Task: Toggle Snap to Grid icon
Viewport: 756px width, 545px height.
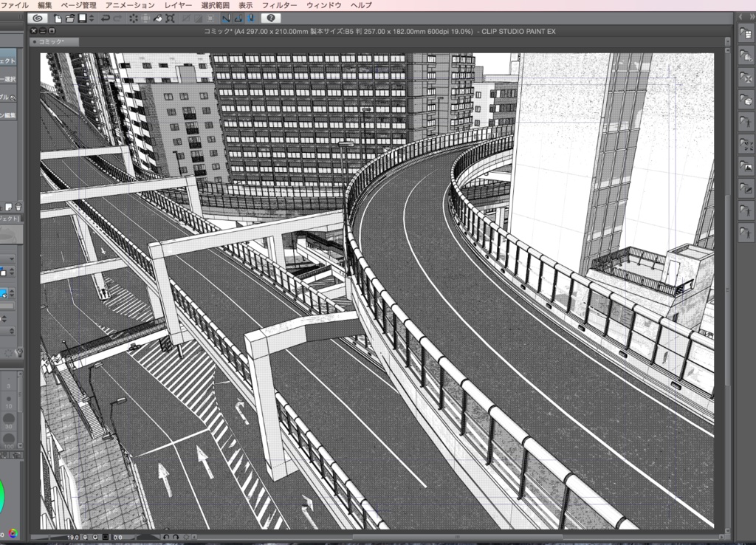Action: (250, 18)
